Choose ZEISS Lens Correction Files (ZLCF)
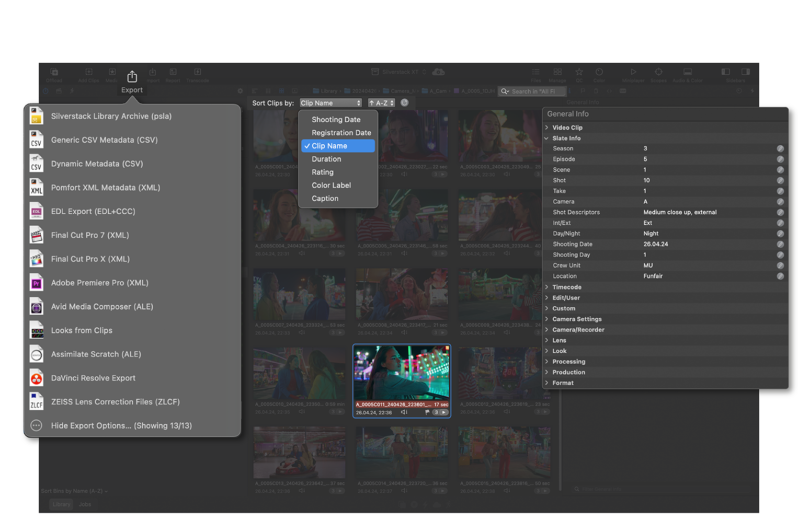 [115, 402]
